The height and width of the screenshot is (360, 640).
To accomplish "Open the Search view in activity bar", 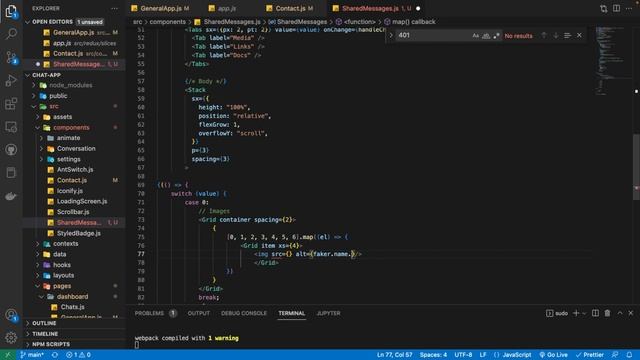I will (11, 33).
